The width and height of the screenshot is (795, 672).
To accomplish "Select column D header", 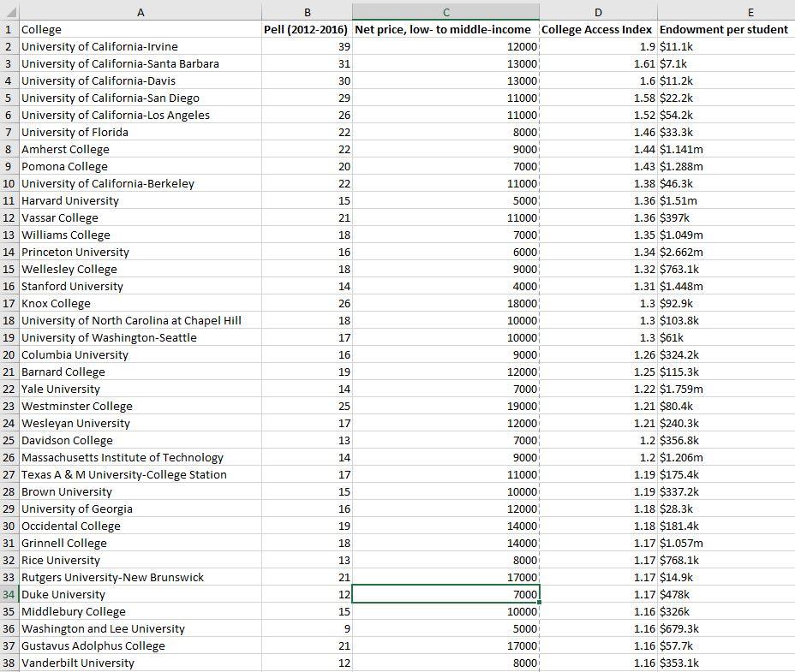I will pos(597,11).
